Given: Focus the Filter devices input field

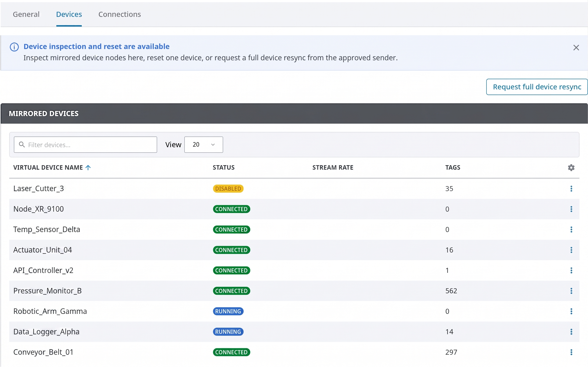Looking at the screenshot, I should [85, 145].
